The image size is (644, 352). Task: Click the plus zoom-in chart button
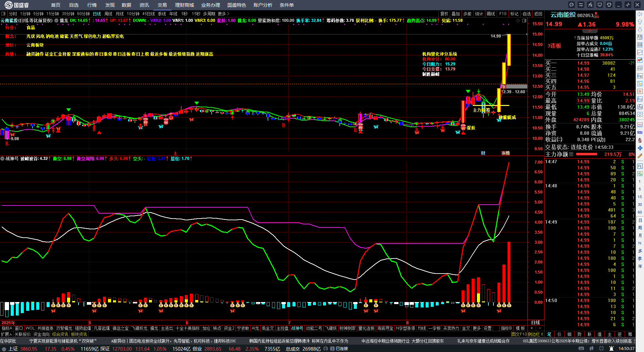pyautogui.click(x=532, y=328)
